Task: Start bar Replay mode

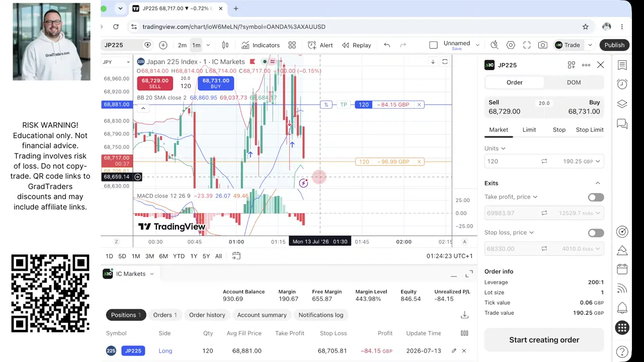Action: (356, 45)
